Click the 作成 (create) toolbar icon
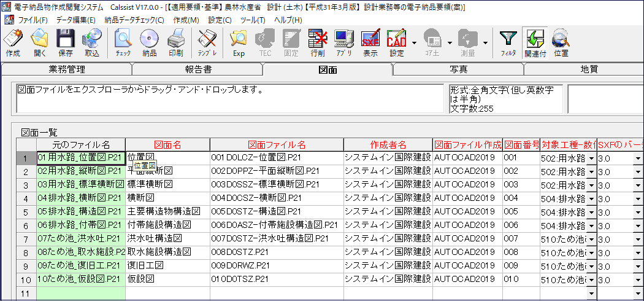Screen dimensions: 644x301 (x=13, y=43)
